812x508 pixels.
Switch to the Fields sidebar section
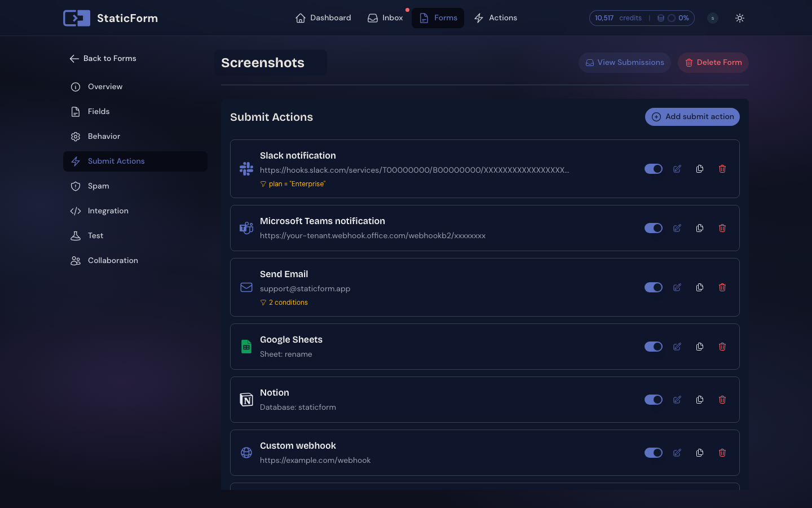pyautogui.click(x=135, y=112)
